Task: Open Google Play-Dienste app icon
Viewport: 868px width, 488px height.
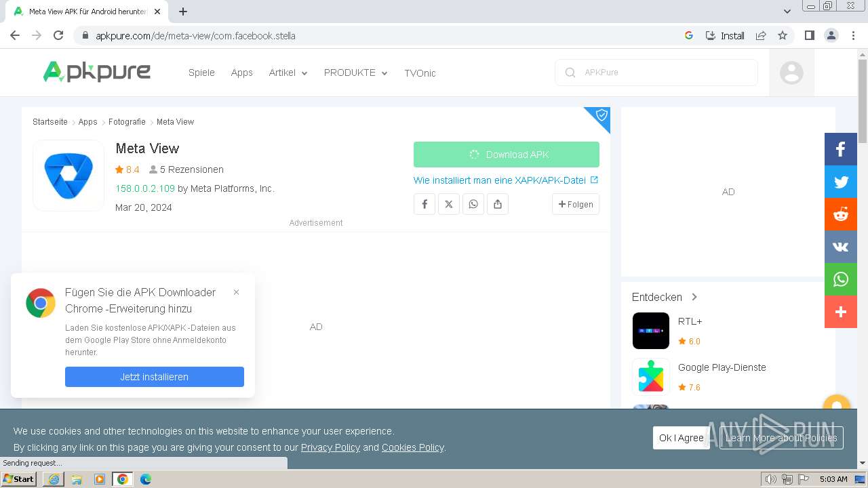Action: pyautogui.click(x=651, y=376)
